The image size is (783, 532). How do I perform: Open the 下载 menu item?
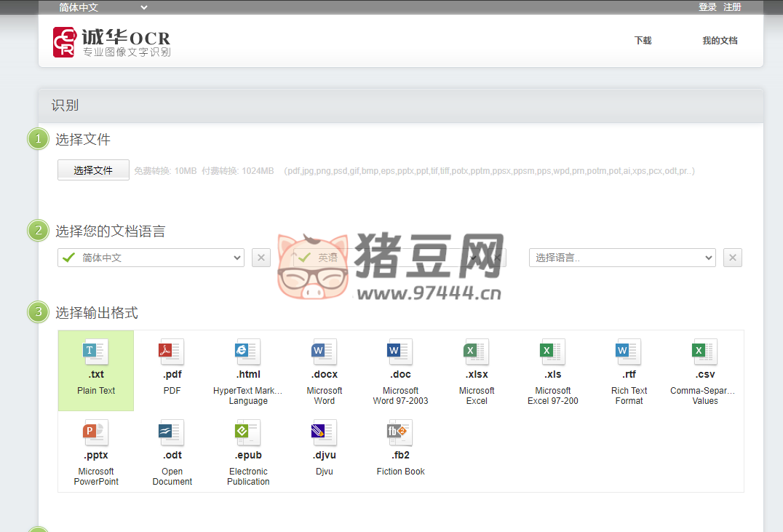point(643,41)
